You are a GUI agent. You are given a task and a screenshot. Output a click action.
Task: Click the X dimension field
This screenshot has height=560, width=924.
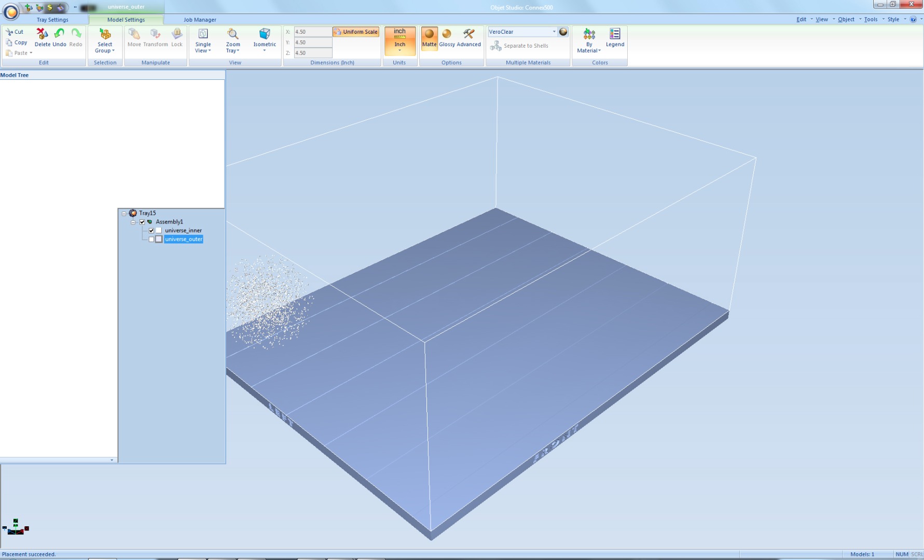coord(313,32)
